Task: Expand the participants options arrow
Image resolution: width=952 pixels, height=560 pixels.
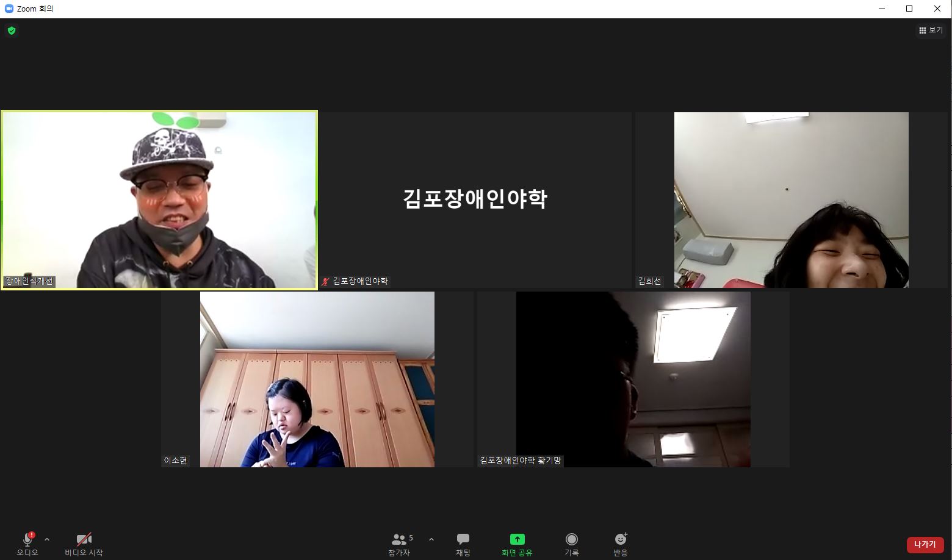Action: (431, 539)
